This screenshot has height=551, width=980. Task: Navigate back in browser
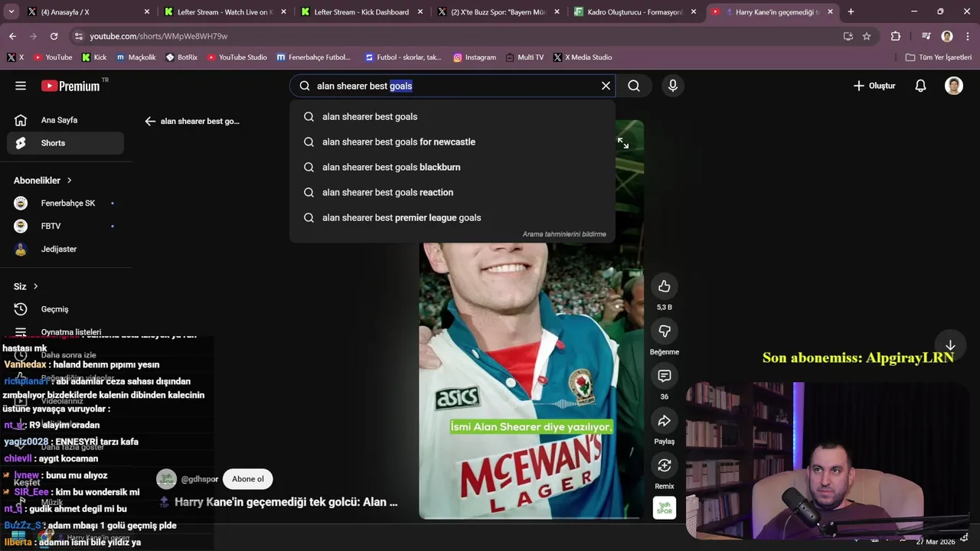click(x=12, y=36)
